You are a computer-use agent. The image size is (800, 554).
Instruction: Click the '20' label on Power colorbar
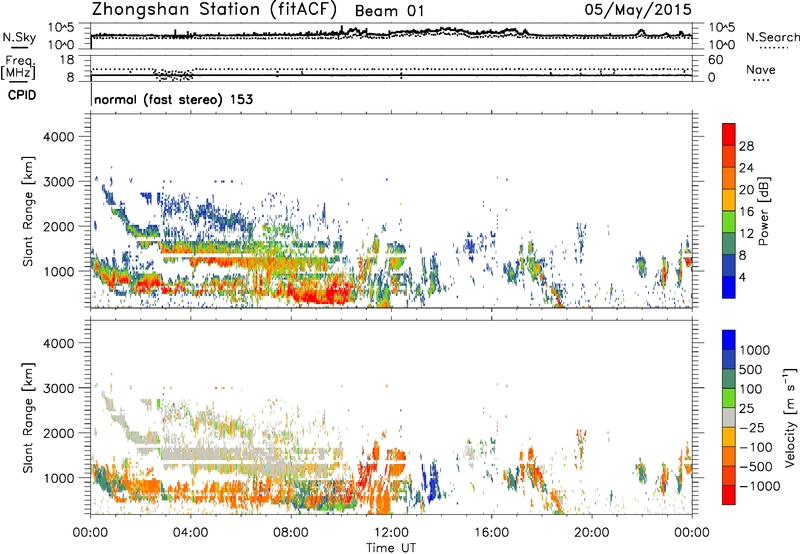point(746,190)
